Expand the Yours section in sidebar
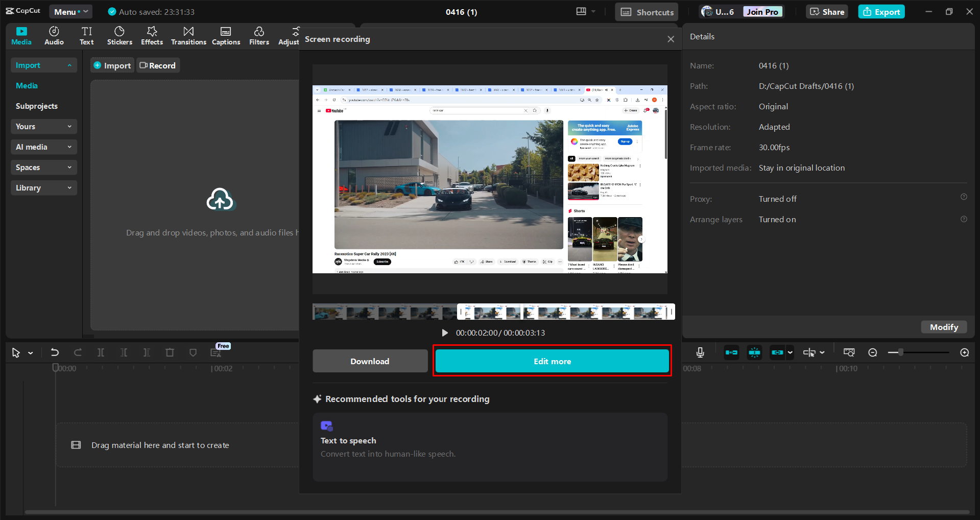The height and width of the screenshot is (520, 980). (43, 126)
